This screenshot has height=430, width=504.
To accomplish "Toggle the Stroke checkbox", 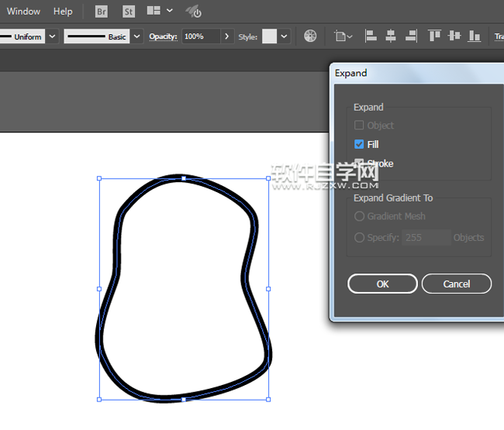I will [359, 163].
